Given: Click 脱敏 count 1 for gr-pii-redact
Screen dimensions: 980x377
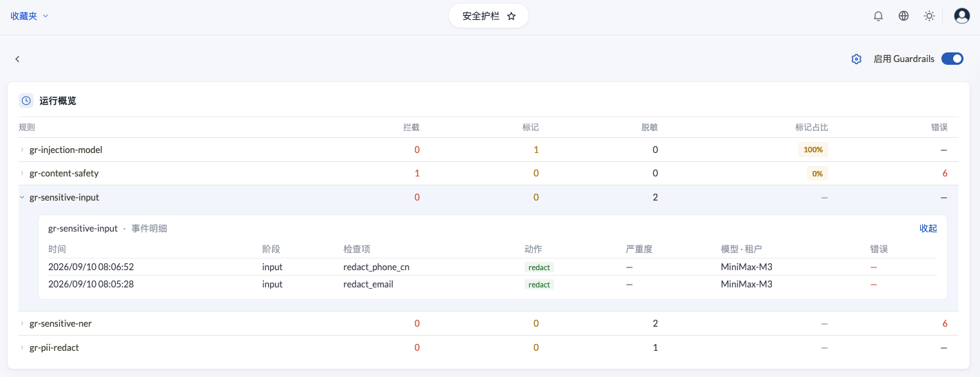Looking at the screenshot, I should [x=655, y=347].
